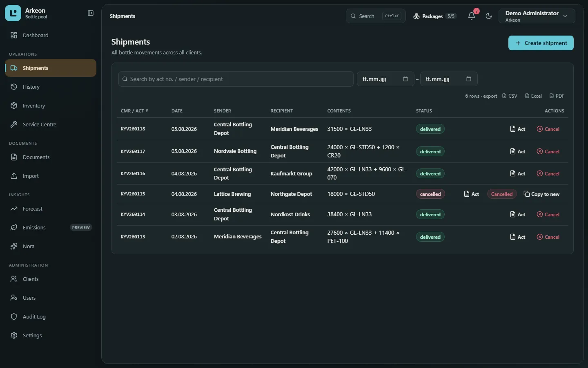Cancel shipment KYV260113
Viewport: 588px width, 368px height.
pos(548,237)
